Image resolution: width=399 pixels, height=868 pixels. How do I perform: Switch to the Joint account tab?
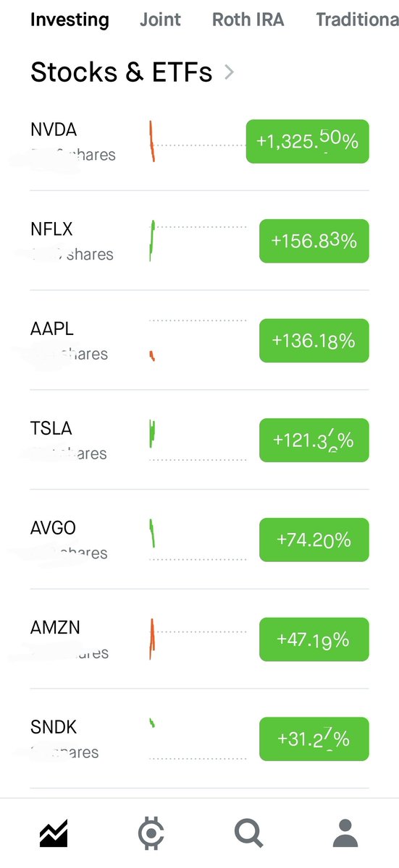tap(160, 20)
